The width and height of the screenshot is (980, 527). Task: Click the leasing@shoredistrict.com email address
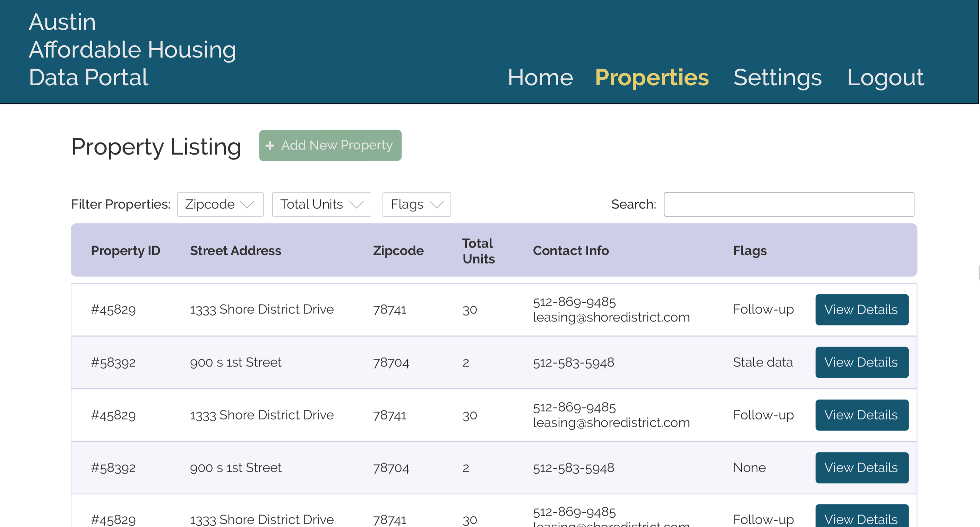(611, 317)
